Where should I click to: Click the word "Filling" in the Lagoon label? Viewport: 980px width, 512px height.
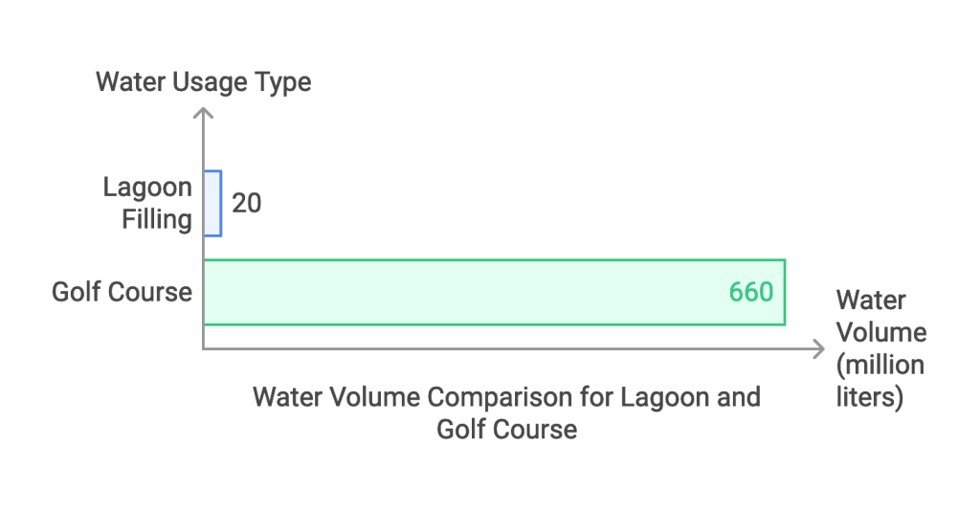coord(156,219)
